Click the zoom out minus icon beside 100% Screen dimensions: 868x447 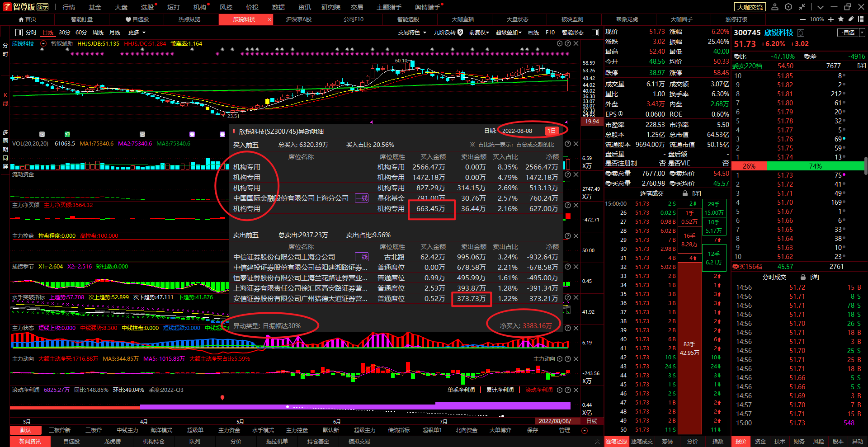coord(803,19)
